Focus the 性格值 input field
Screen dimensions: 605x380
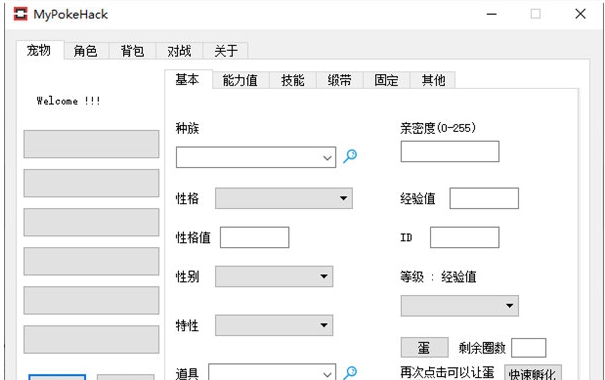point(254,237)
